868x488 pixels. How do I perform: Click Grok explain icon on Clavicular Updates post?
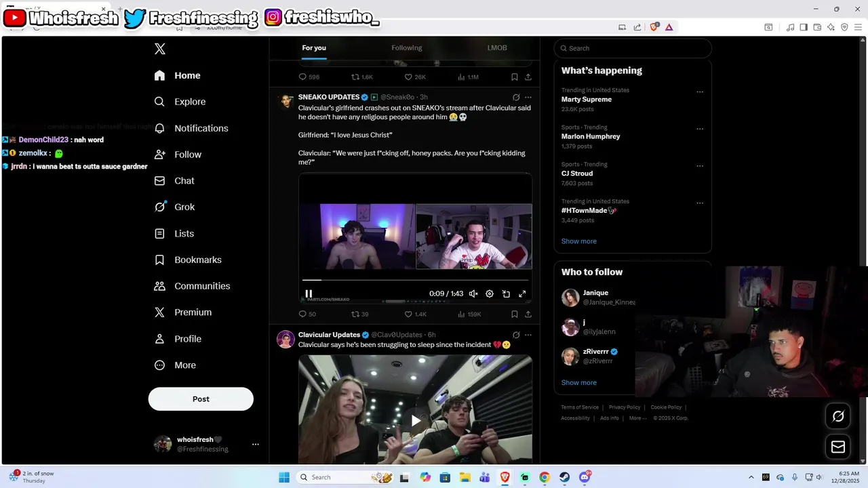pos(516,335)
